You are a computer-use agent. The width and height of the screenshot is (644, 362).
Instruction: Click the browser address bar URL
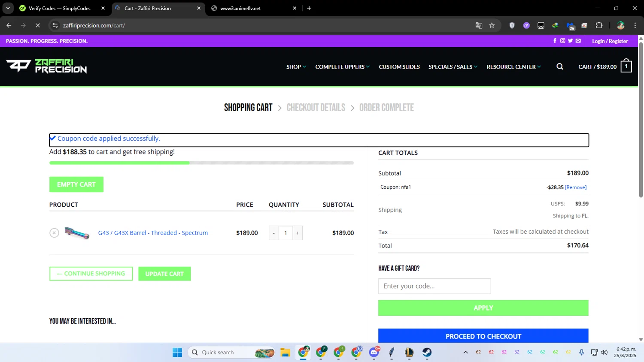pyautogui.click(x=94, y=25)
